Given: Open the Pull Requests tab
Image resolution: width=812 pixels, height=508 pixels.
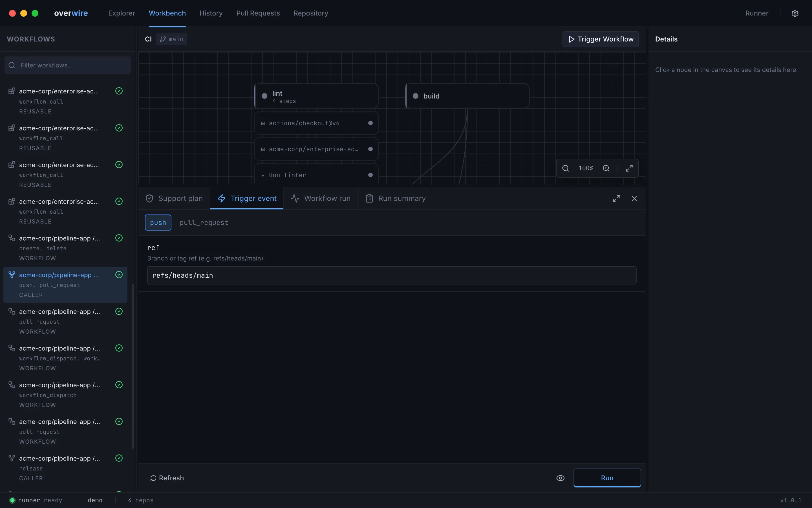Looking at the screenshot, I should point(258,13).
